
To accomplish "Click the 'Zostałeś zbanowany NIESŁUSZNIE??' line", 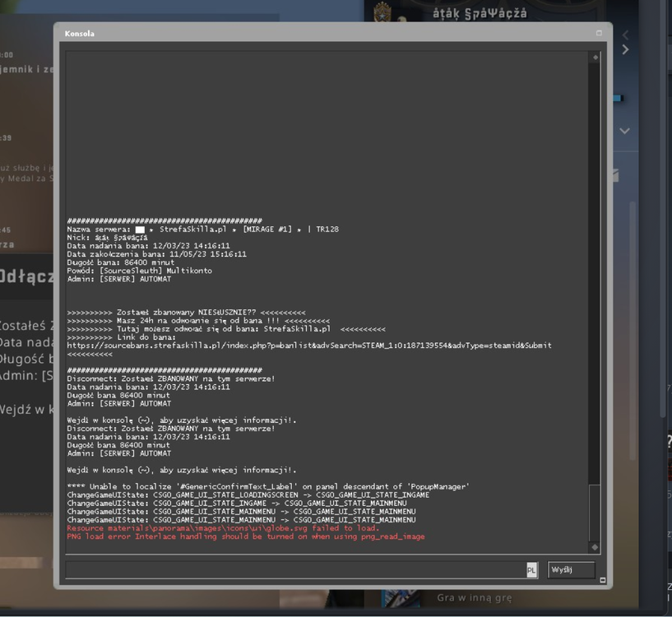I will [x=187, y=312].
